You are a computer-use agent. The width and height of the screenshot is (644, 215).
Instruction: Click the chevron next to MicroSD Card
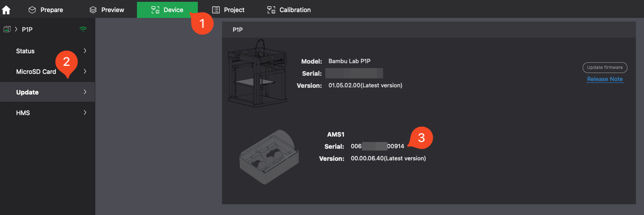pos(85,72)
